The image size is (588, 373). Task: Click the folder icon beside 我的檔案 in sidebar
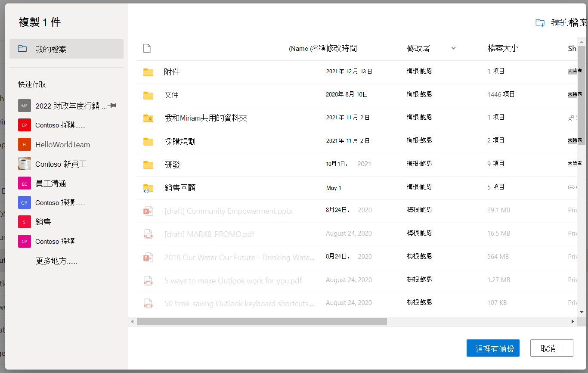tap(22, 49)
